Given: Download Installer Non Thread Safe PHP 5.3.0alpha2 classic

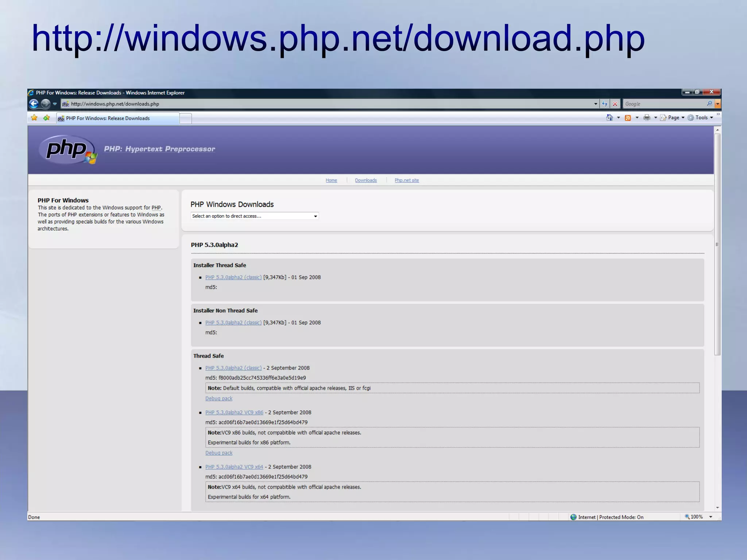Looking at the screenshot, I should tap(233, 323).
